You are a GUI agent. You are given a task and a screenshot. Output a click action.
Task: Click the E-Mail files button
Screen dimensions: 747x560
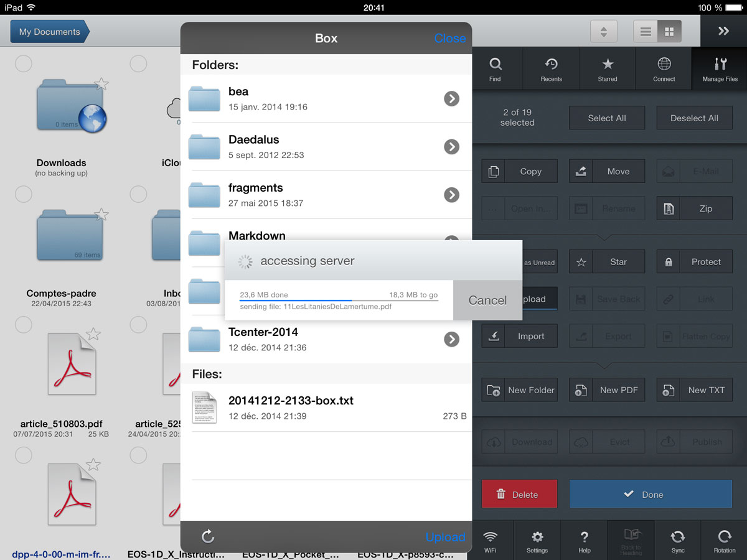[694, 172]
